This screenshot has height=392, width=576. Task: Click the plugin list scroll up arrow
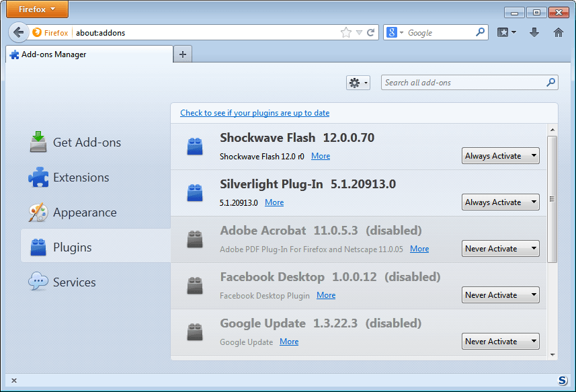[x=552, y=130]
